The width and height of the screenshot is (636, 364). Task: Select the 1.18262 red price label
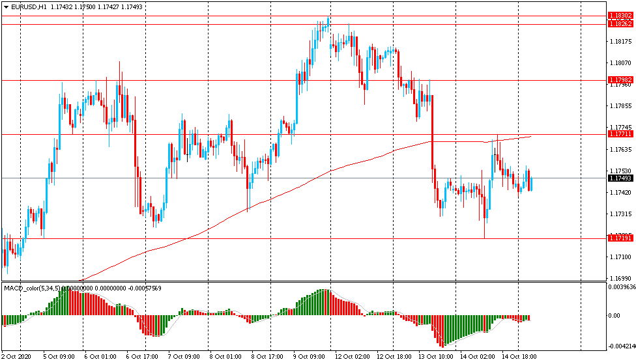coord(620,24)
